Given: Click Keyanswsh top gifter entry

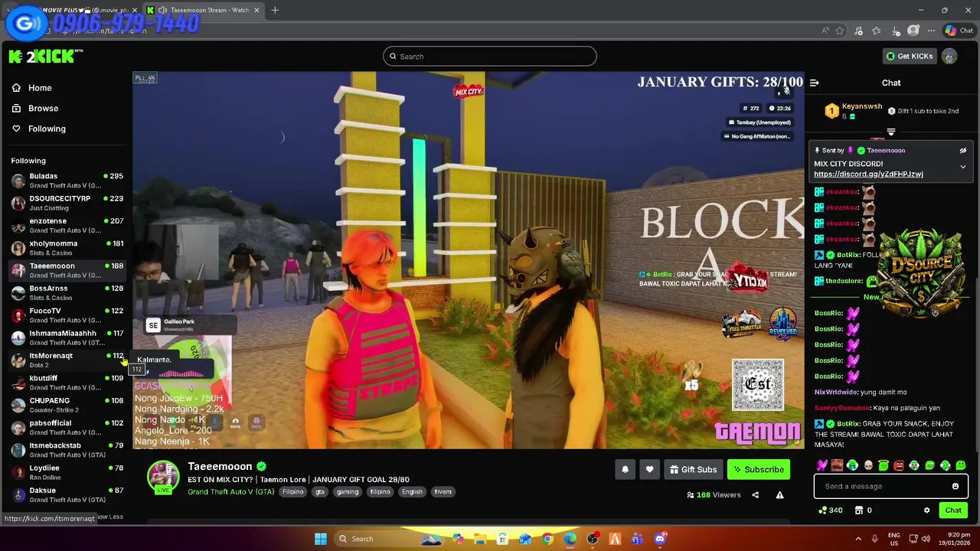Looking at the screenshot, I should click(854, 111).
